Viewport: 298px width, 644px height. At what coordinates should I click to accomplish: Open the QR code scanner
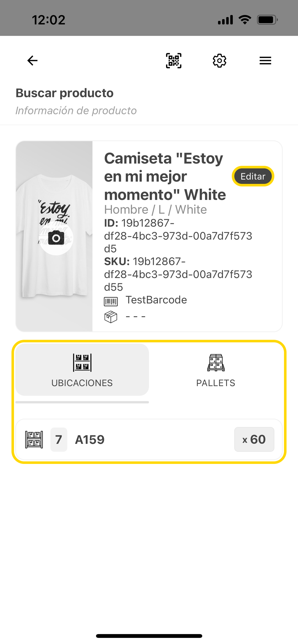click(174, 61)
